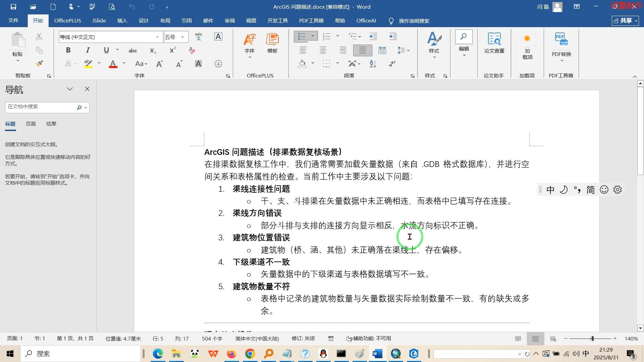The height and width of the screenshot is (362, 644).
Task: Save document with the floppy disk icon
Action: coord(13,7)
